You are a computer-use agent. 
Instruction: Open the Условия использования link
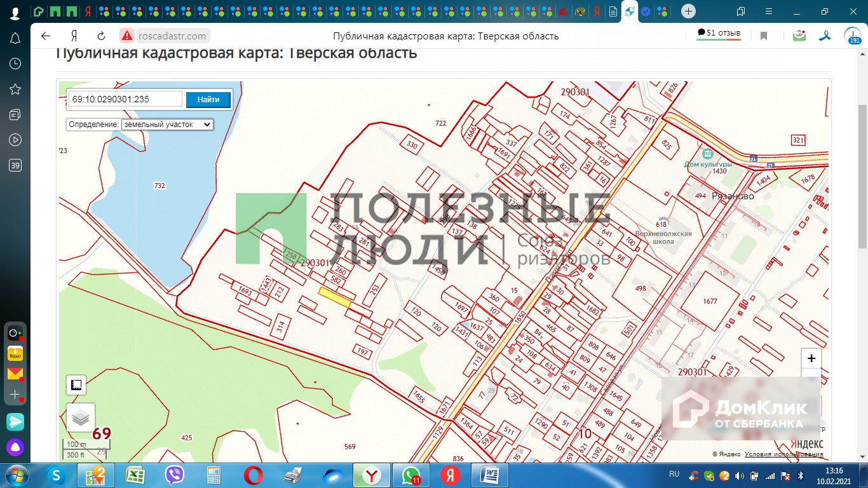[x=783, y=454]
